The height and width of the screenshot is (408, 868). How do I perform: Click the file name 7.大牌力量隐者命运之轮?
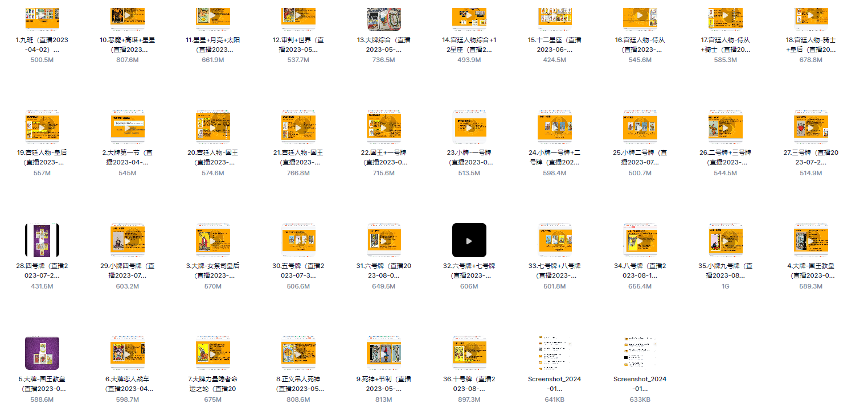(213, 384)
